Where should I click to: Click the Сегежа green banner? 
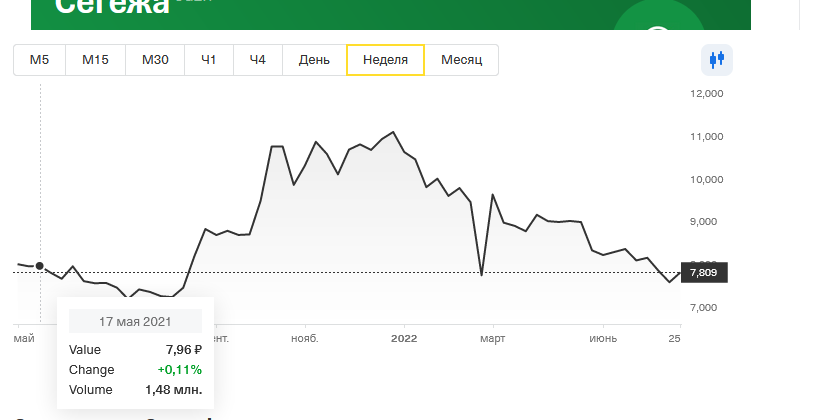[391, 15]
